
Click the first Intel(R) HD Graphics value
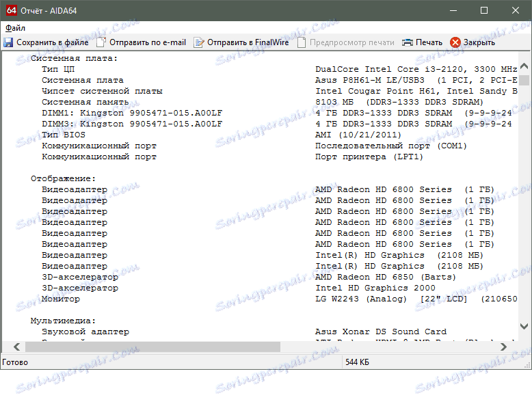click(399, 255)
